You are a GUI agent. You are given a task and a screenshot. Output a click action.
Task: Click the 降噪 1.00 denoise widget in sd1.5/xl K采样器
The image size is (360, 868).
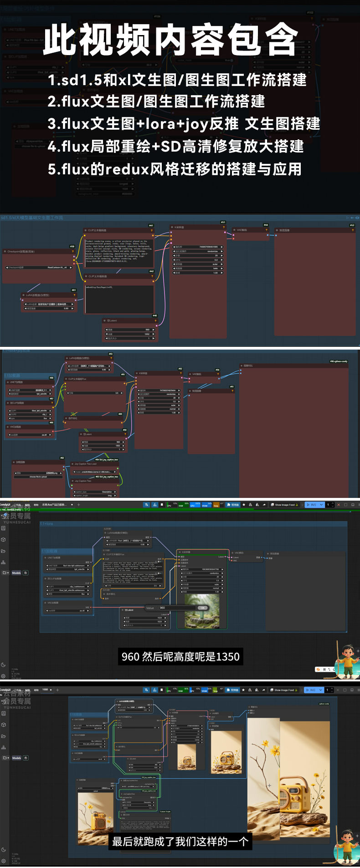click(x=199, y=273)
